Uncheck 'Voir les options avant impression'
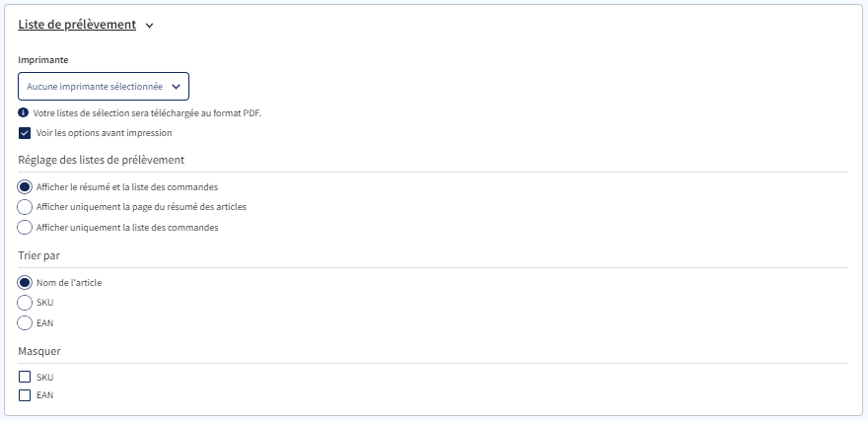Screen dimensions: 868x421 tap(25, 132)
